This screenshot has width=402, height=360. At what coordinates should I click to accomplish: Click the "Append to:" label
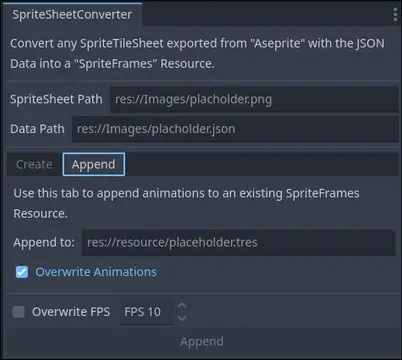tap(44, 242)
